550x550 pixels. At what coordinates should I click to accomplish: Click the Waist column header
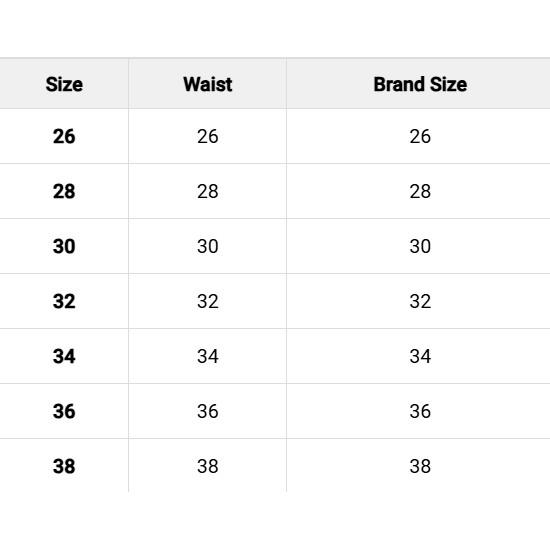[208, 85]
